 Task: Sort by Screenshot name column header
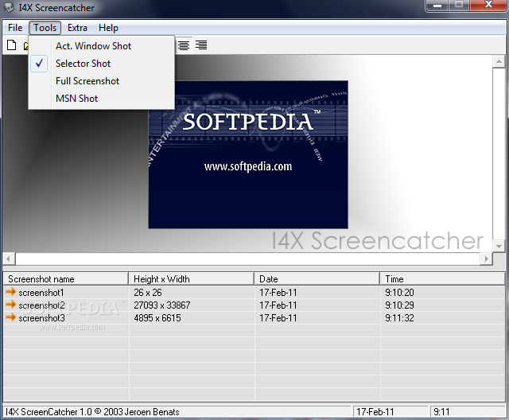tap(65, 279)
